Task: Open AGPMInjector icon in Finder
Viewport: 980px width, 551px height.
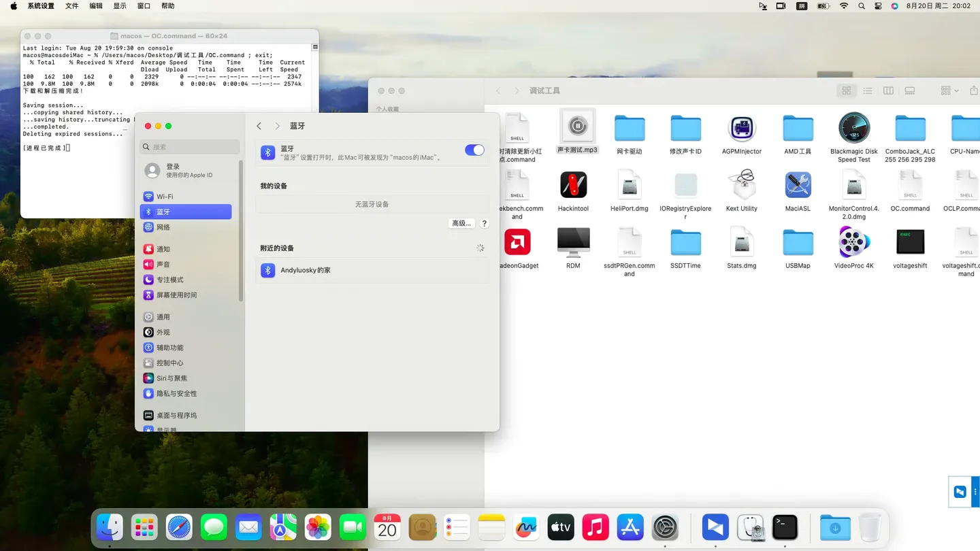Action: (741, 128)
